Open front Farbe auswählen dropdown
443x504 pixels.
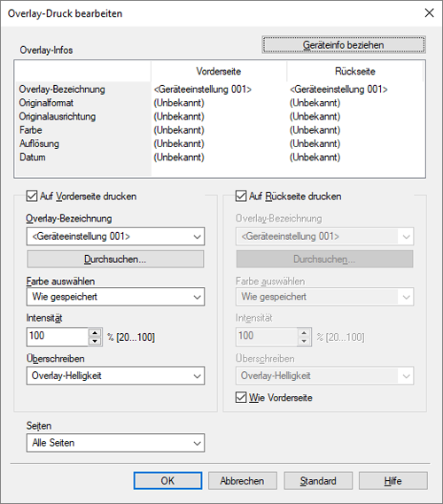[x=115, y=297]
